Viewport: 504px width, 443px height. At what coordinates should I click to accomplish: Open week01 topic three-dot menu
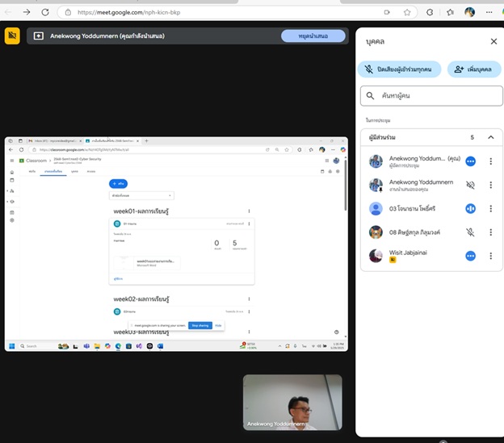click(x=249, y=211)
